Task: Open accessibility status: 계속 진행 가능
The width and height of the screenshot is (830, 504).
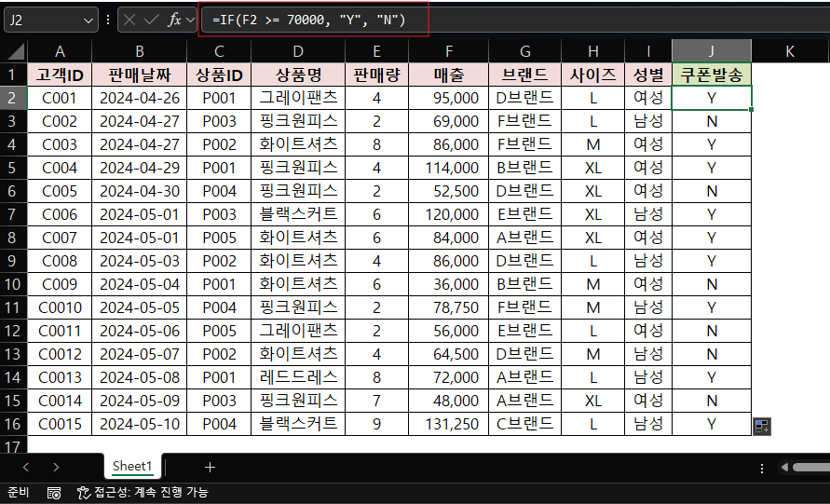Action: [x=143, y=493]
